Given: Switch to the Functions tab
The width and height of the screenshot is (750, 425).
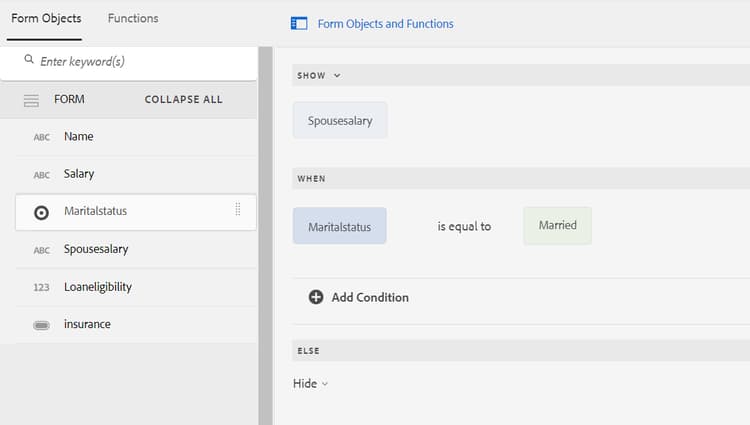Looking at the screenshot, I should click(x=133, y=19).
